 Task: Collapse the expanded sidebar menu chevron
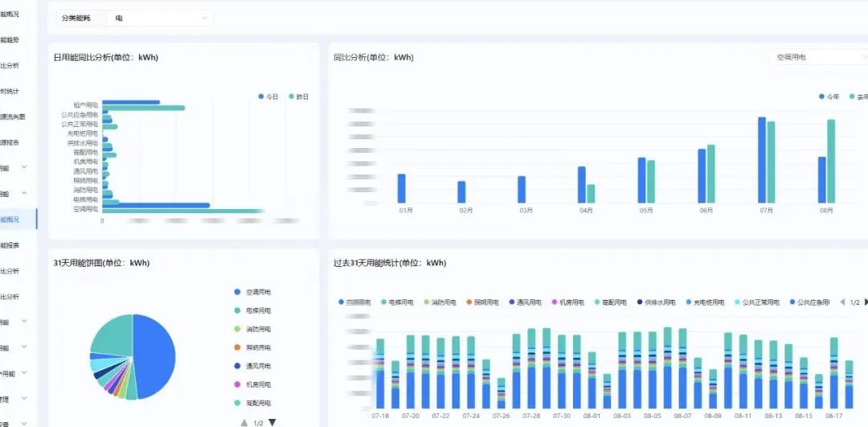coord(24,193)
